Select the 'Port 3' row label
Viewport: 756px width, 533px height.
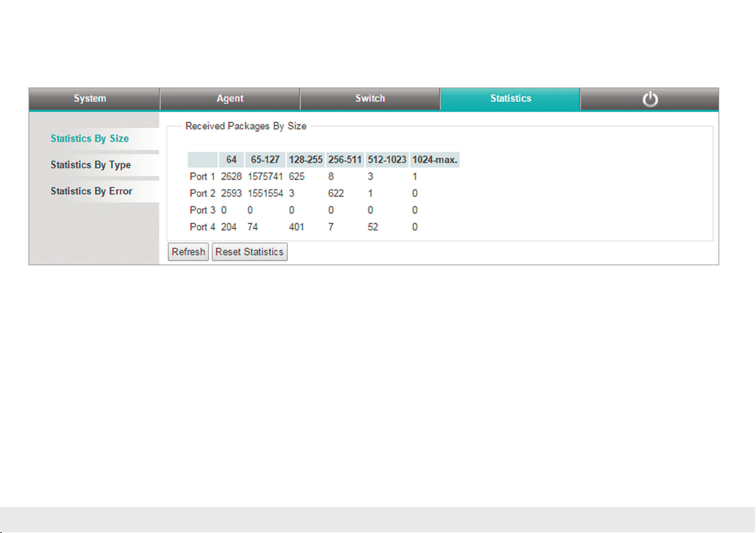point(202,210)
